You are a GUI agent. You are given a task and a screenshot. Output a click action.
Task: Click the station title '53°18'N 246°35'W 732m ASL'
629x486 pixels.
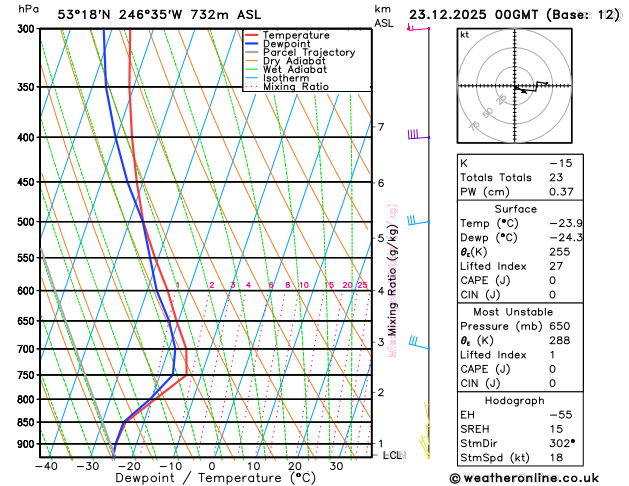pos(159,15)
